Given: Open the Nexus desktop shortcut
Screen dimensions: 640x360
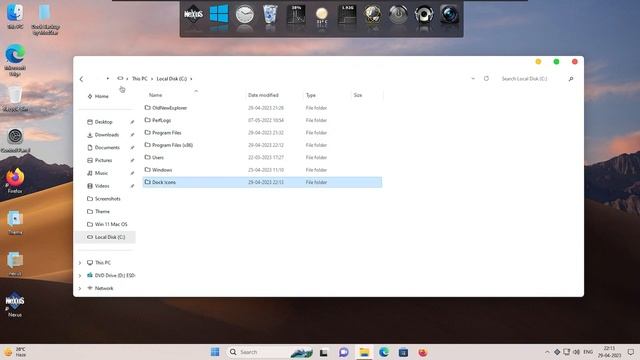Looking at the screenshot, I should pos(15,304).
